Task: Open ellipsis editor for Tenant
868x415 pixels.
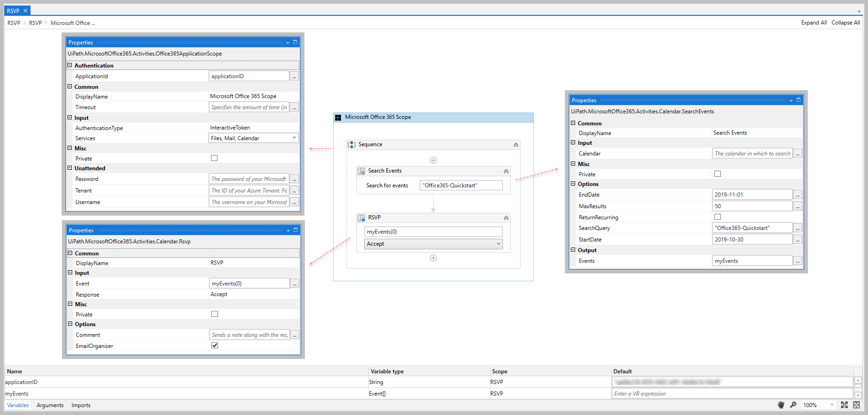Action: point(294,191)
